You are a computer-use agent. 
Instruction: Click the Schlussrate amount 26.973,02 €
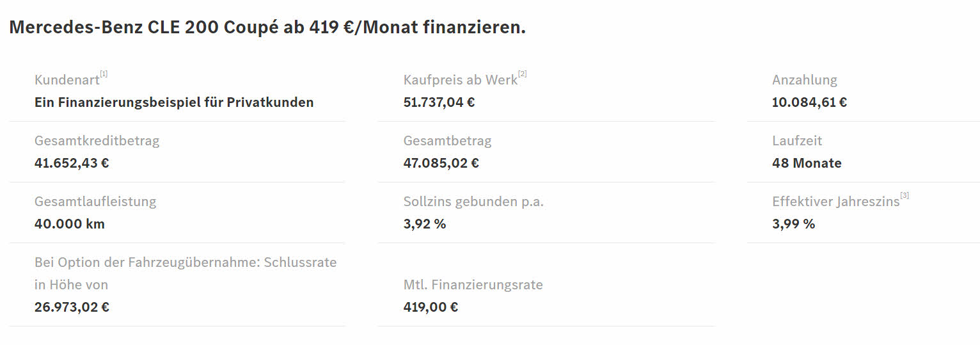pos(72,307)
